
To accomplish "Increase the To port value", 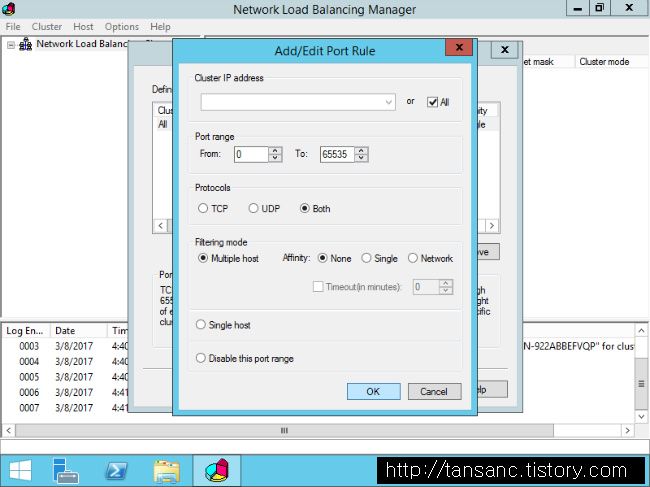I will [x=361, y=151].
